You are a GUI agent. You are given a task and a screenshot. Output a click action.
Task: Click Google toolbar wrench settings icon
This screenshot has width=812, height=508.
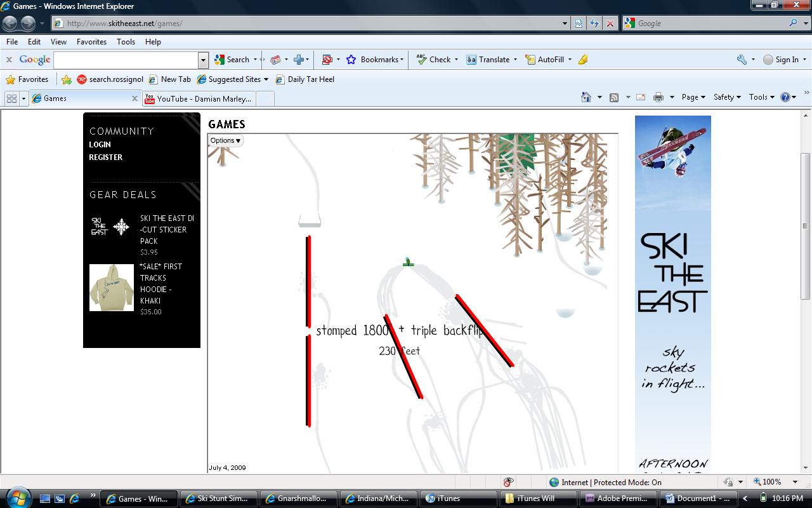742,60
